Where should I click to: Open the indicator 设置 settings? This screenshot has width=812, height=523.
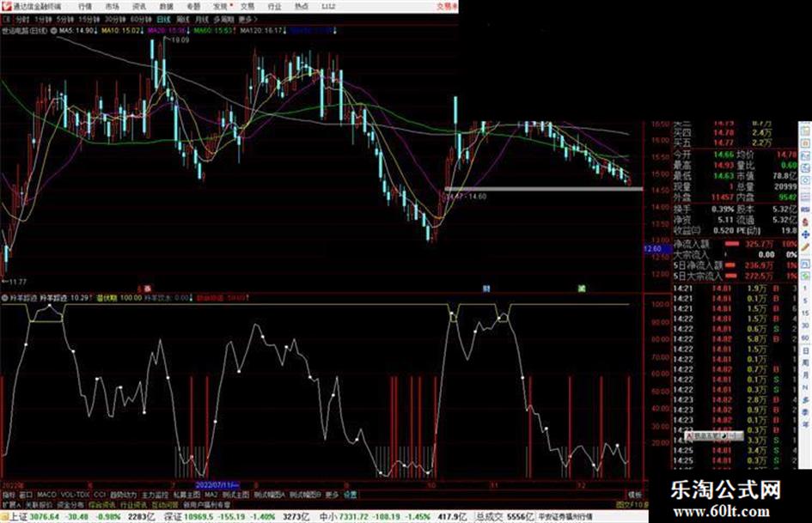click(x=351, y=495)
